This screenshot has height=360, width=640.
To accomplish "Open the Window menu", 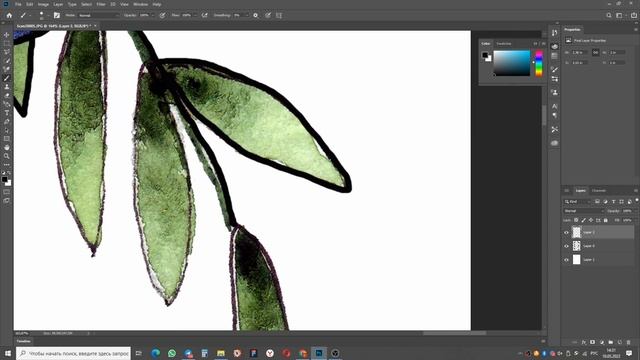I will click(141, 4).
